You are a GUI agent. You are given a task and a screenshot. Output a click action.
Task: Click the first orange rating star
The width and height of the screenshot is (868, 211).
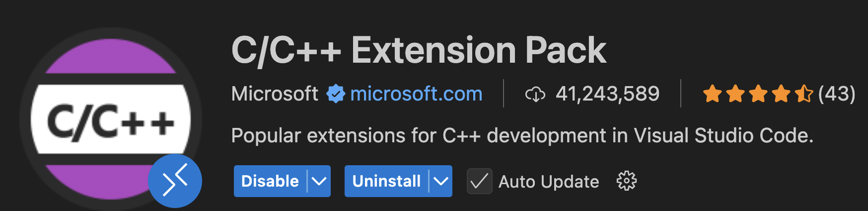point(712,94)
